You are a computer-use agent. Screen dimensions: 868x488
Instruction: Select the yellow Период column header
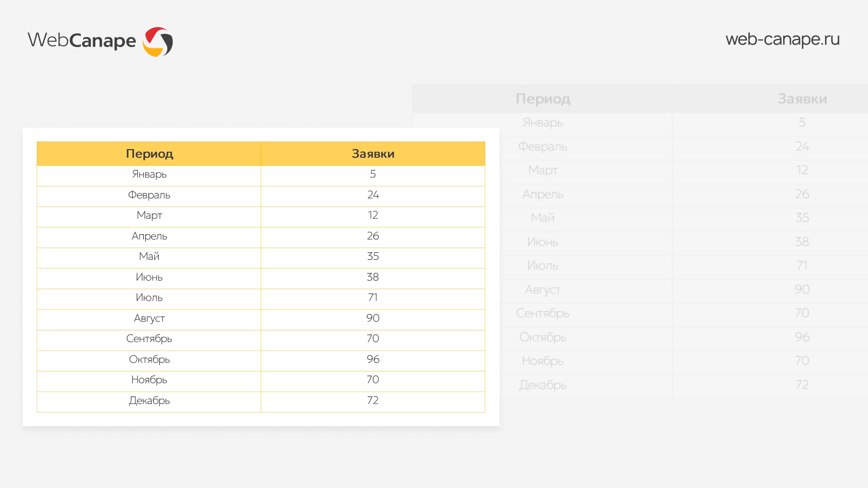pos(149,154)
